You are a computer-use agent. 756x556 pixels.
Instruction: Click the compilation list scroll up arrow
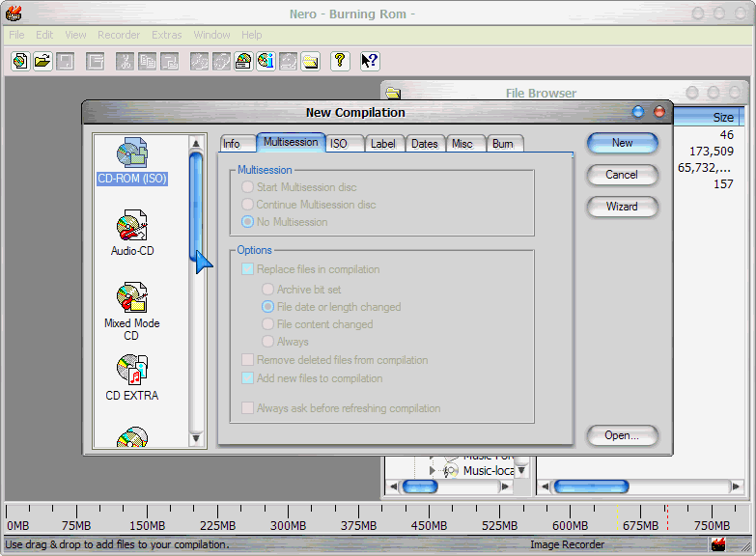[196, 143]
